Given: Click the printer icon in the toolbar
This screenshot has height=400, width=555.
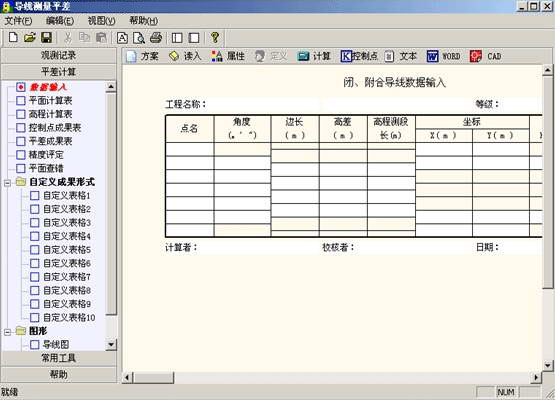Looking at the screenshot, I should 156,38.
